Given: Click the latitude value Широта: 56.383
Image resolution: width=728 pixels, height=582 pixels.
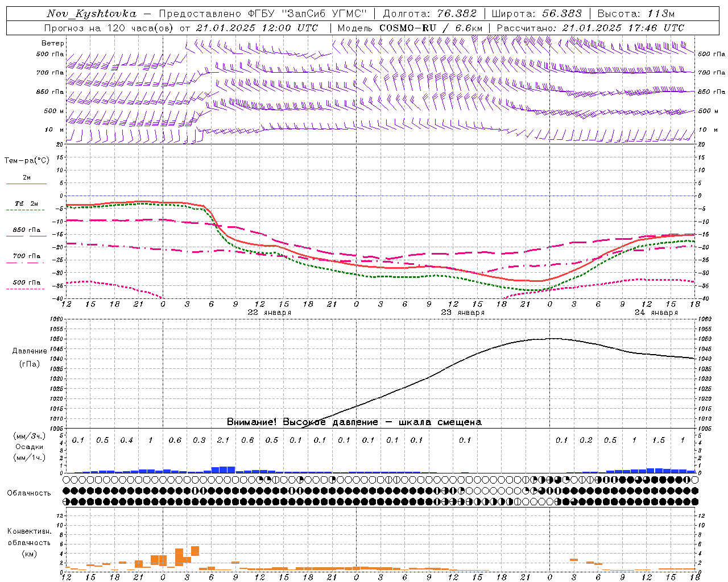Looking at the screenshot, I should pyautogui.click(x=536, y=14).
